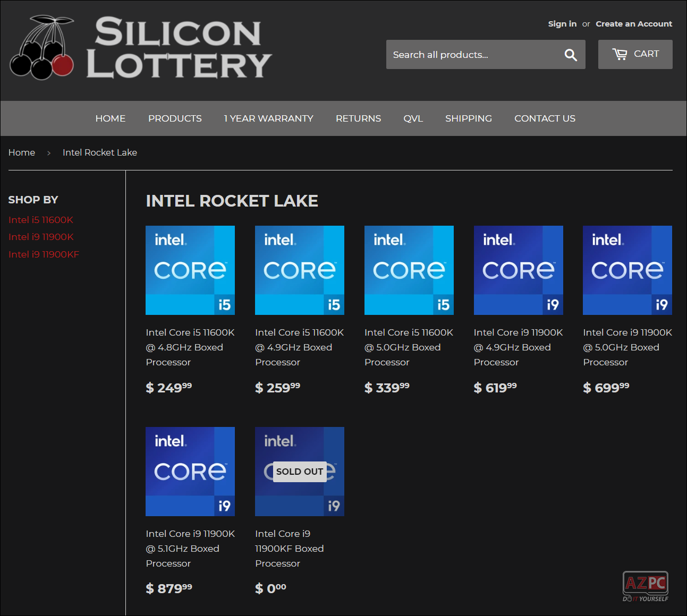Click Create an Account
Image resolution: width=687 pixels, height=616 pixels.
pos(634,23)
